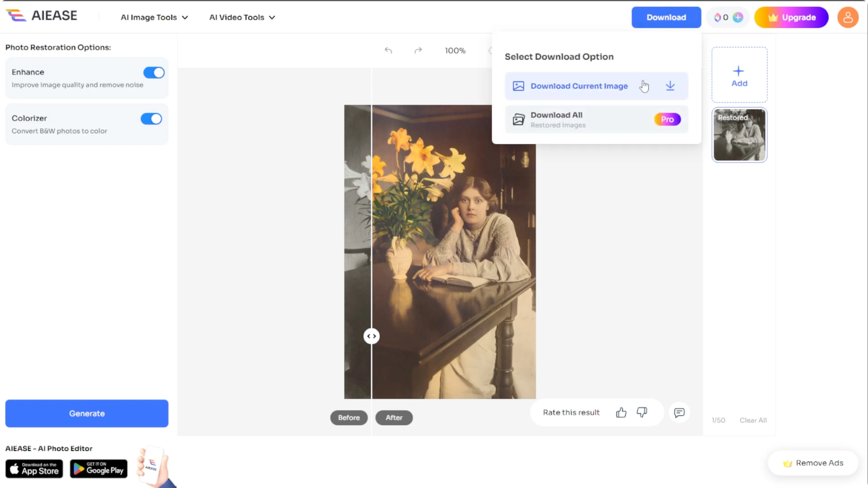Click the After label
Image resolution: width=868 pixels, height=488 pixels.
click(x=394, y=418)
